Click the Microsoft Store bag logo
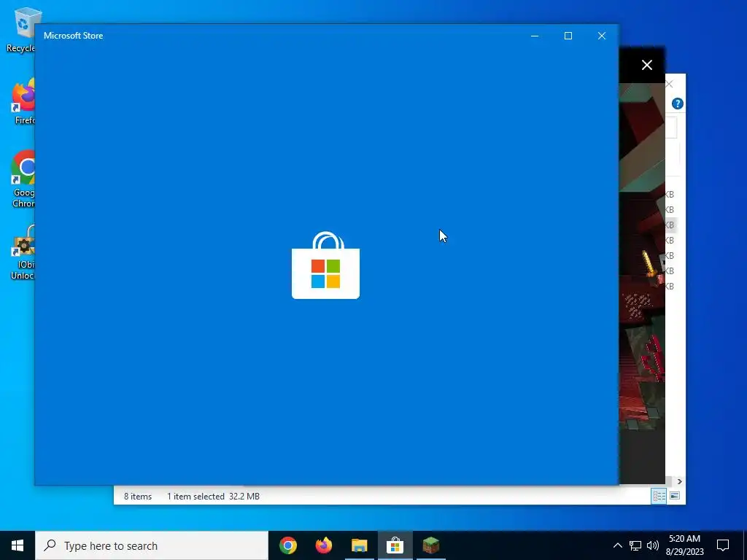This screenshot has width=747, height=560. click(x=326, y=265)
